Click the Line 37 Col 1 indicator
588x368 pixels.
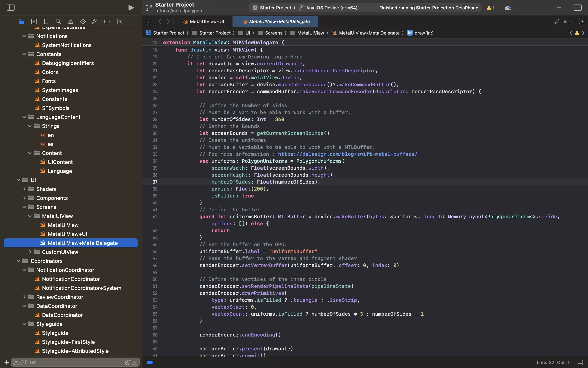553,362
